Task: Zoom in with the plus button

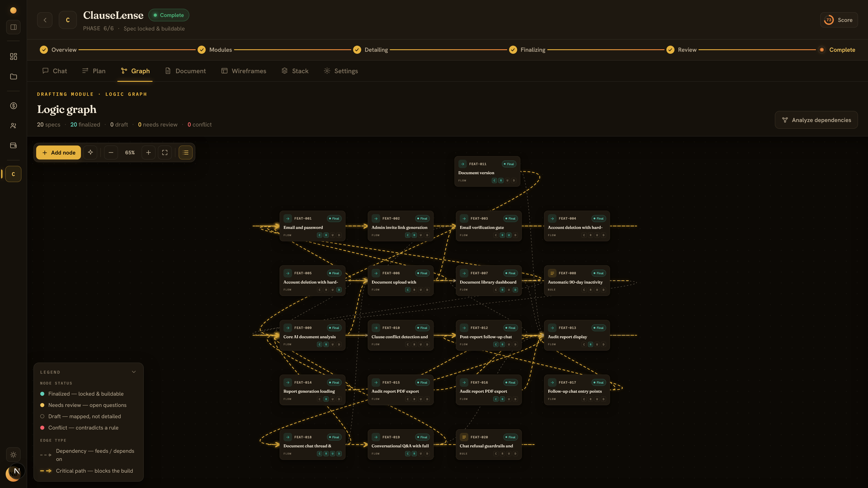Action: (x=148, y=152)
